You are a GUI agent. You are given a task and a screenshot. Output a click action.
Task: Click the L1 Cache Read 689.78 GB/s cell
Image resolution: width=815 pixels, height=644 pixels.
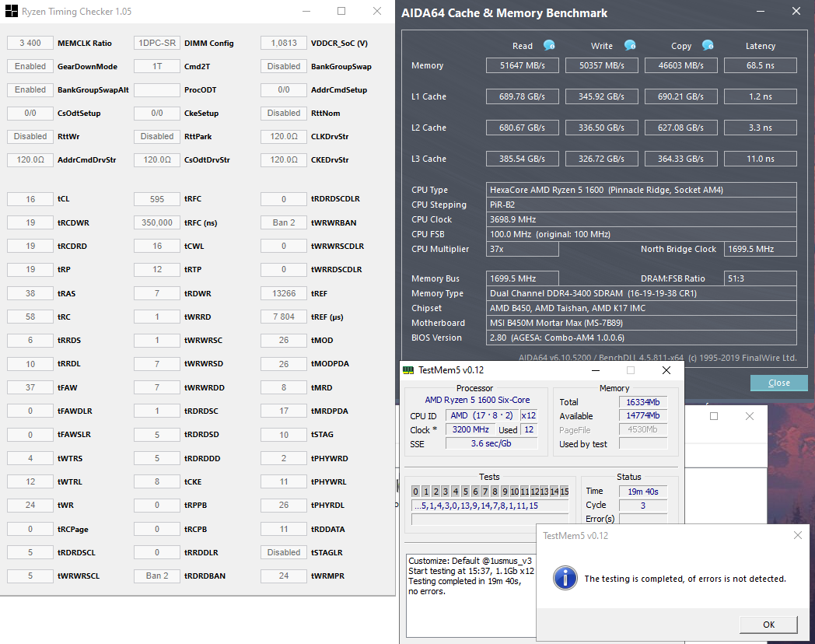point(523,96)
